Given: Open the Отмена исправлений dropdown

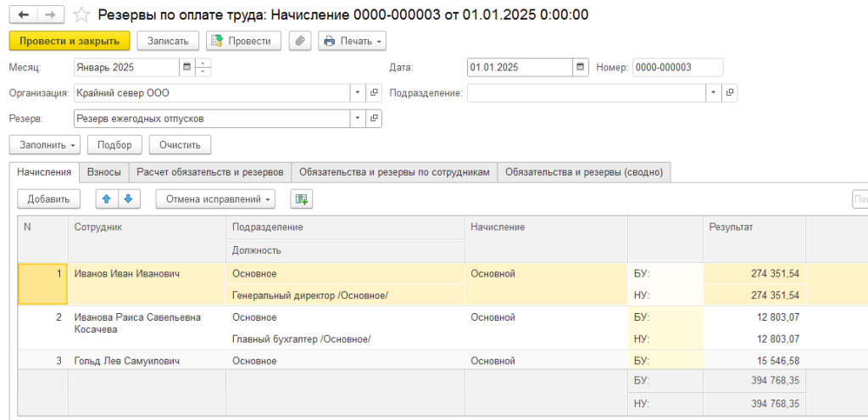Looking at the screenshot, I should click(215, 199).
